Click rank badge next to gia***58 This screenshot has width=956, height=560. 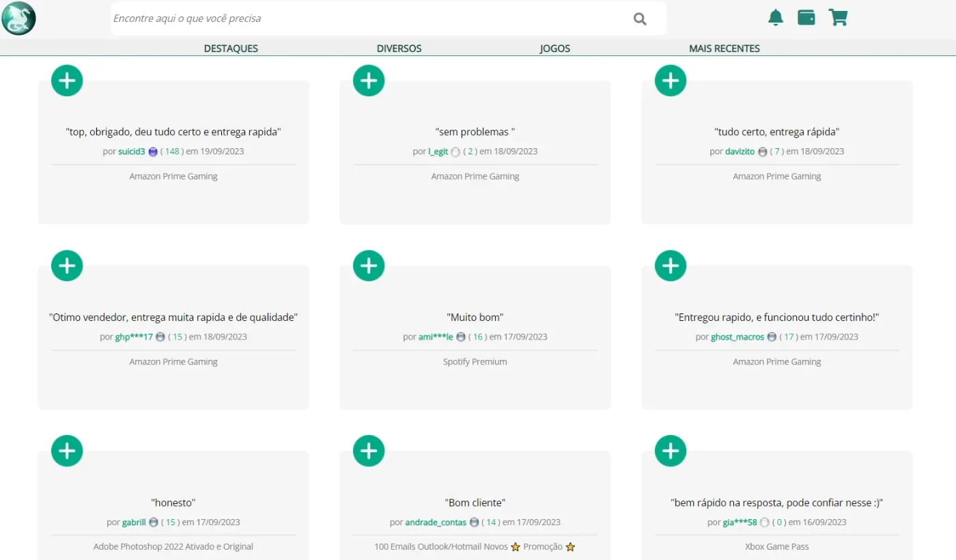point(765,522)
